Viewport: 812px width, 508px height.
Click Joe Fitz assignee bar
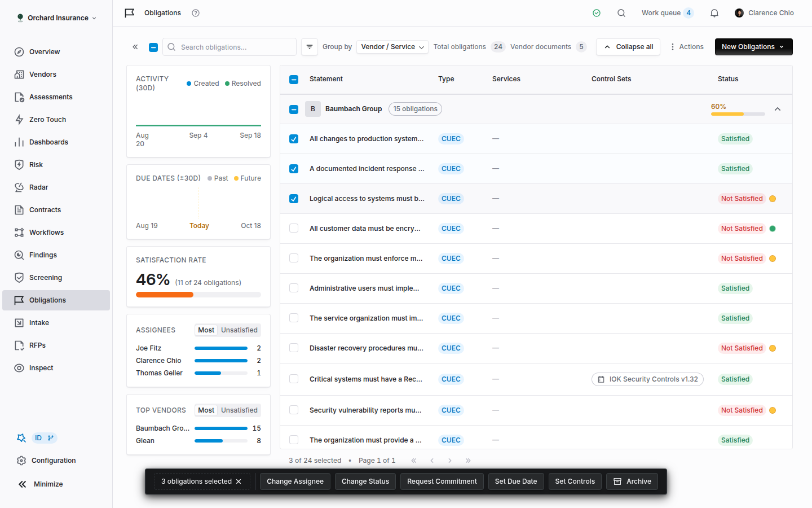coord(221,348)
